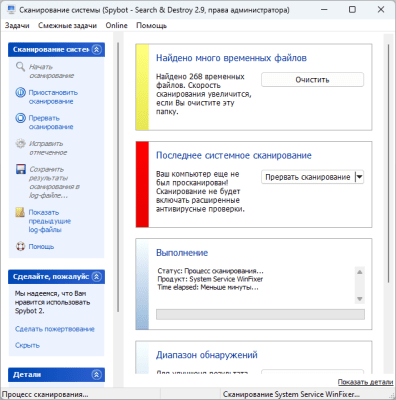Click the Spybot app icon in title bar

coord(11,10)
